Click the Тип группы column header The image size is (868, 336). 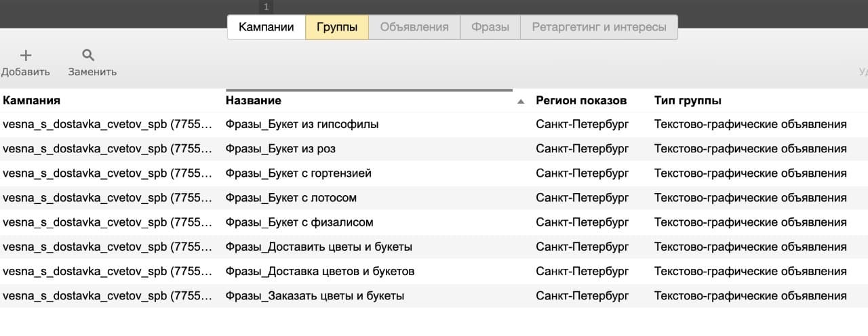click(x=688, y=100)
